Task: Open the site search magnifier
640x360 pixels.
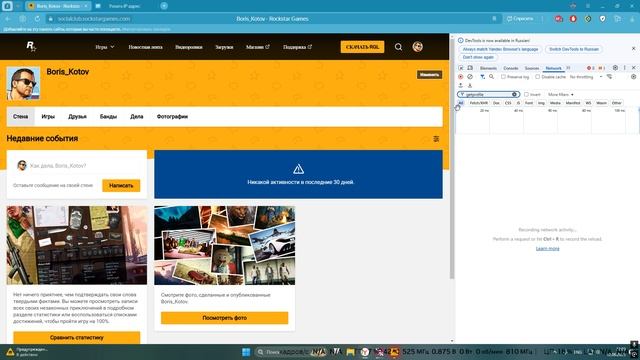Action: tap(398, 47)
